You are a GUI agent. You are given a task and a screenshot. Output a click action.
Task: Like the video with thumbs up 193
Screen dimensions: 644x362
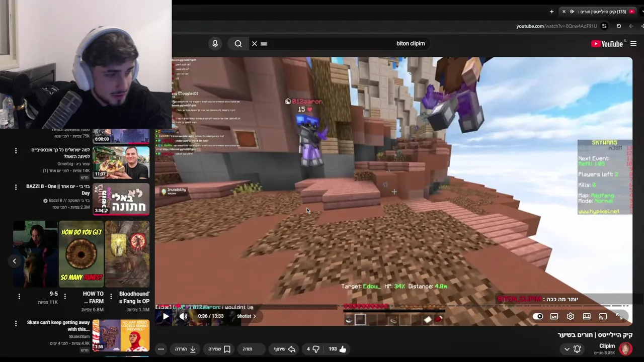(338, 349)
